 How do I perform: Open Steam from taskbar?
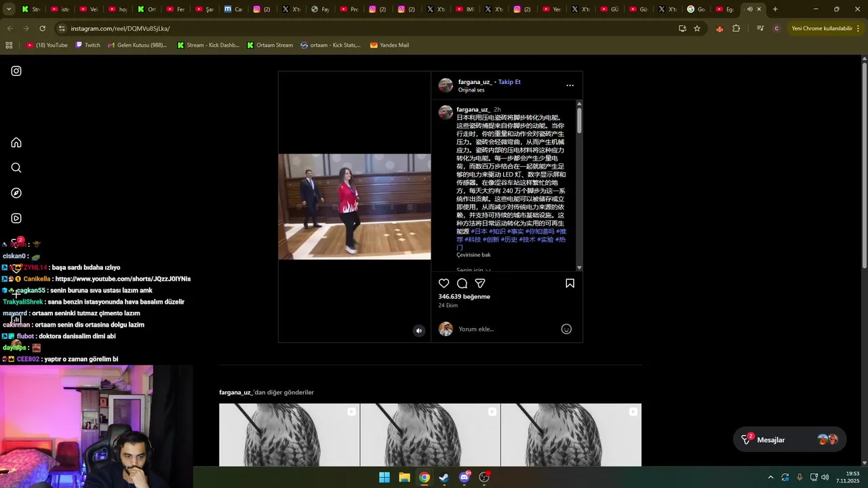coord(444,477)
